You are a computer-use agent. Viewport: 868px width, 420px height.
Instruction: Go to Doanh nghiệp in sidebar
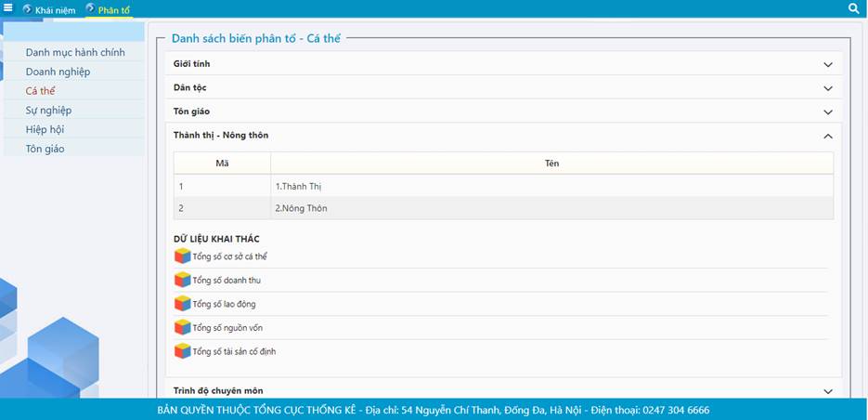coord(58,72)
